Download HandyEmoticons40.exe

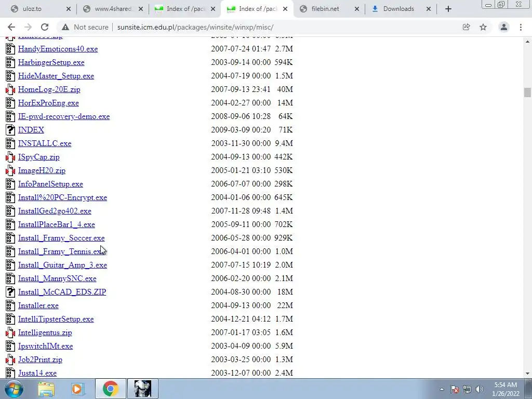click(58, 49)
